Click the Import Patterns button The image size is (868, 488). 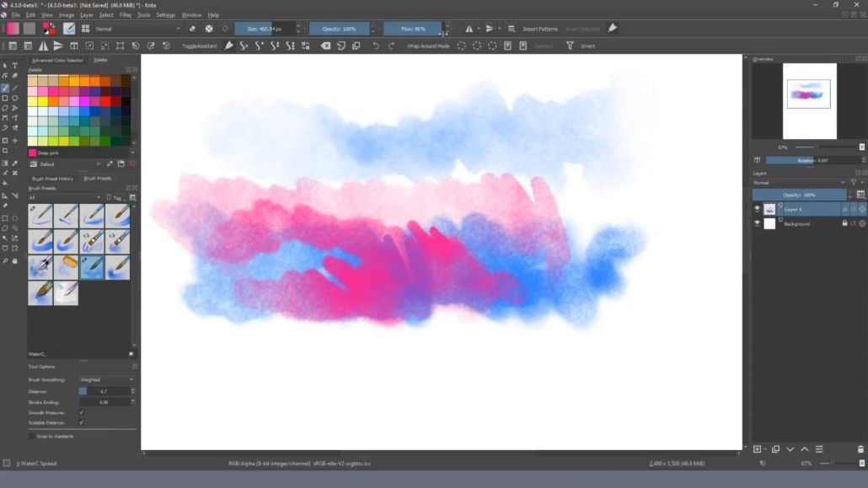[539, 29]
